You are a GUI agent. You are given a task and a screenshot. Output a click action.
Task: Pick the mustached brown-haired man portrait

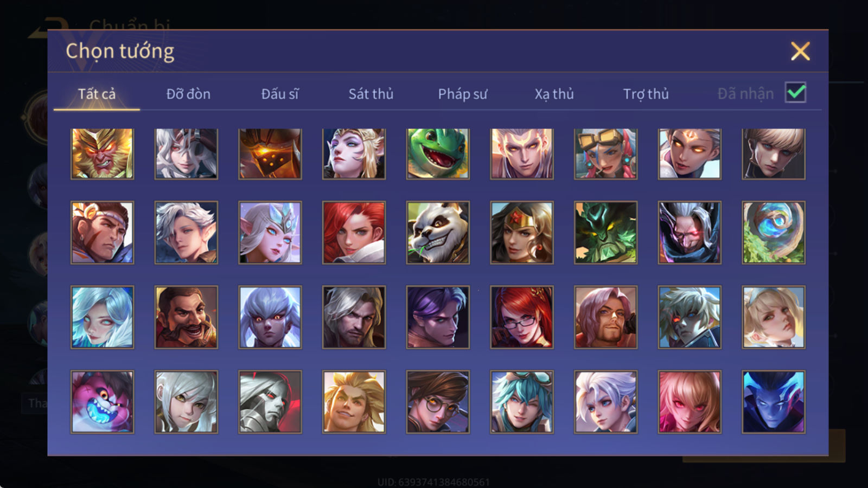click(x=186, y=317)
